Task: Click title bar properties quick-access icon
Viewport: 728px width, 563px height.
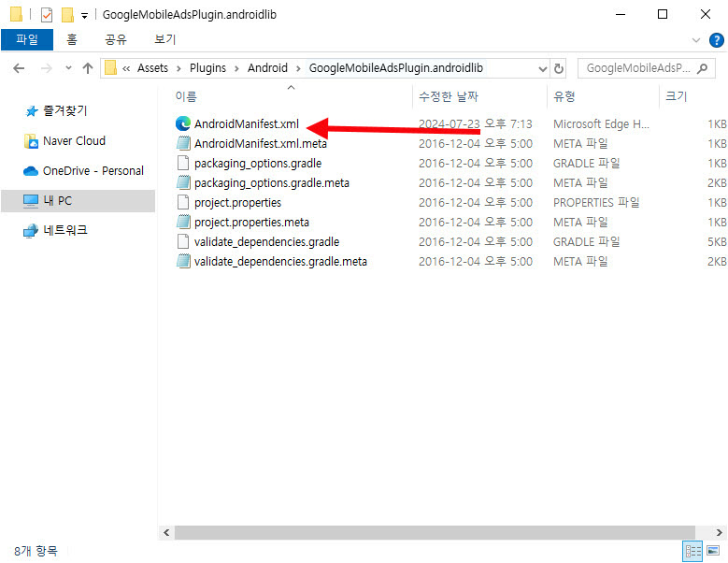Action: (47, 15)
